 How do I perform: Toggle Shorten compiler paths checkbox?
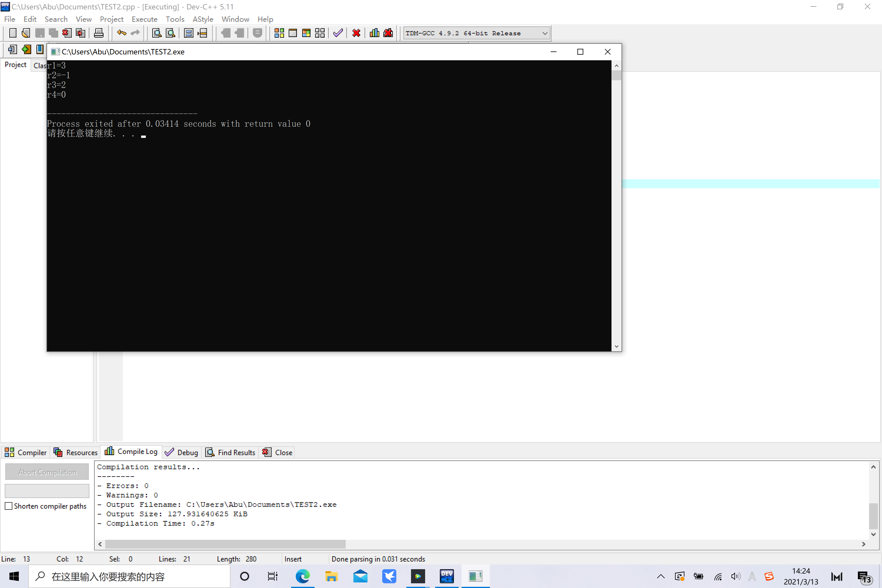click(x=9, y=506)
